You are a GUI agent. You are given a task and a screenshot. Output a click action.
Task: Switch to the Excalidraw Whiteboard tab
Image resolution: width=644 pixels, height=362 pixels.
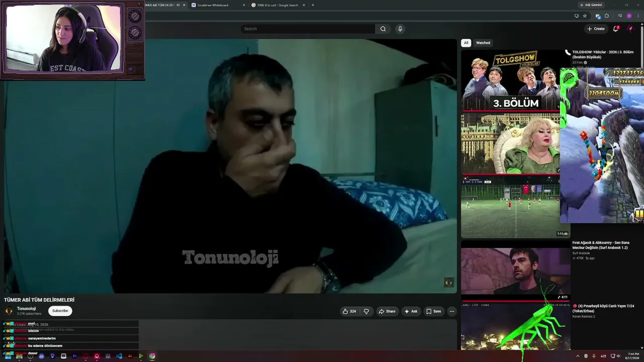(x=215, y=5)
